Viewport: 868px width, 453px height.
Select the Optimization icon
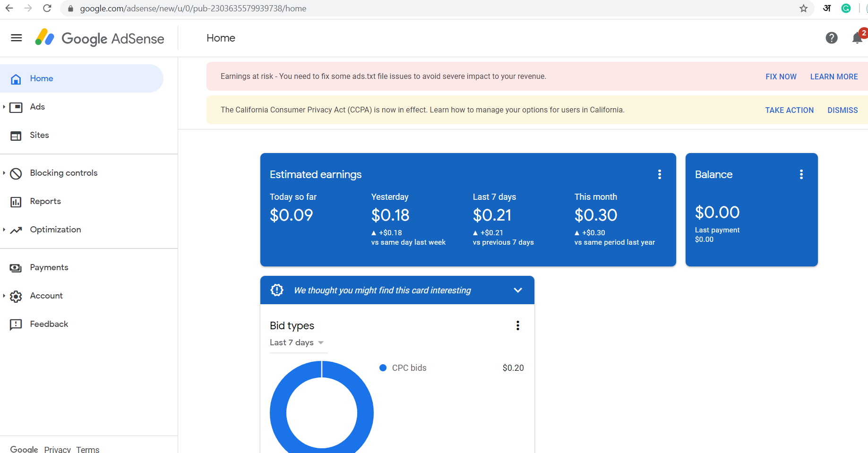16,230
